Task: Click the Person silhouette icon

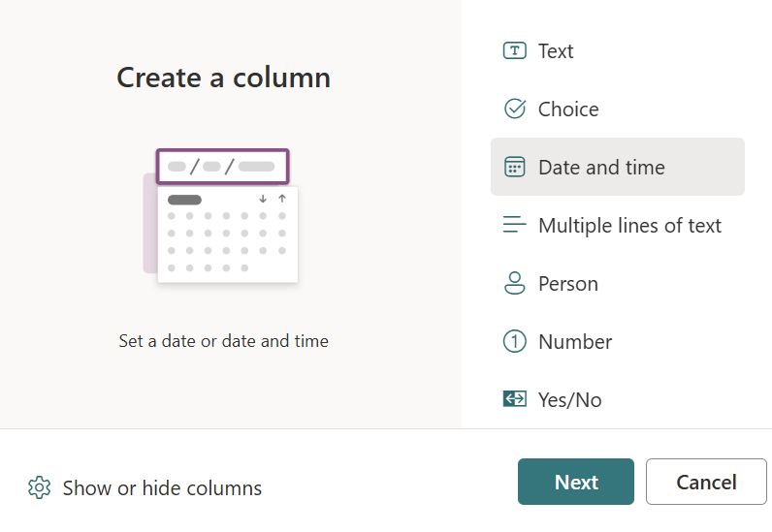Action: click(x=514, y=284)
